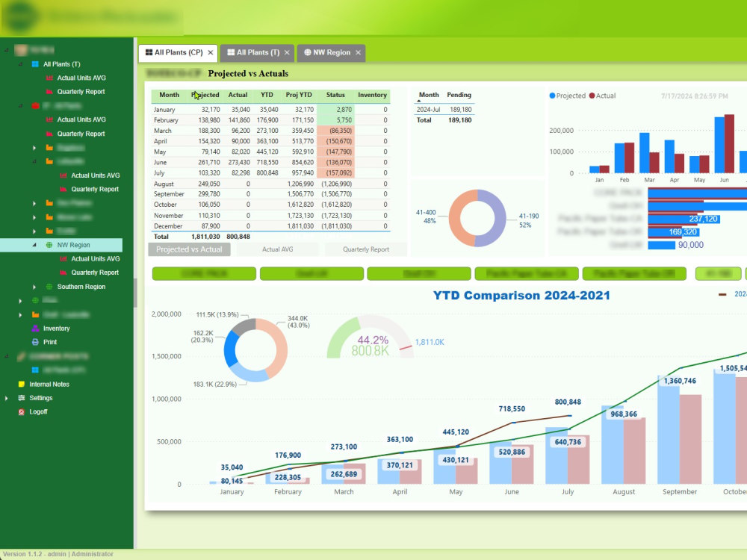Select NW Region in the sidebar tree
The width and height of the screenshot is (747, 560).
(73, 245)
